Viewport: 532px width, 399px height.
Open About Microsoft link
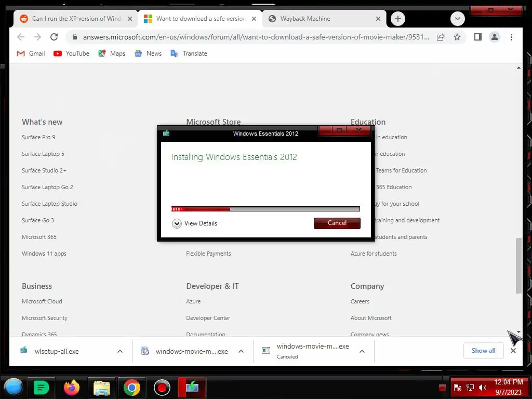pos(371,318)
